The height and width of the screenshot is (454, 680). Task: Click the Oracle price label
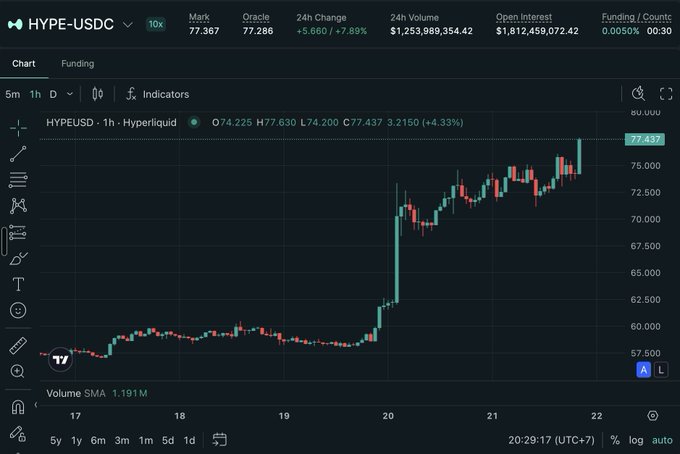(x=256, y=17)
